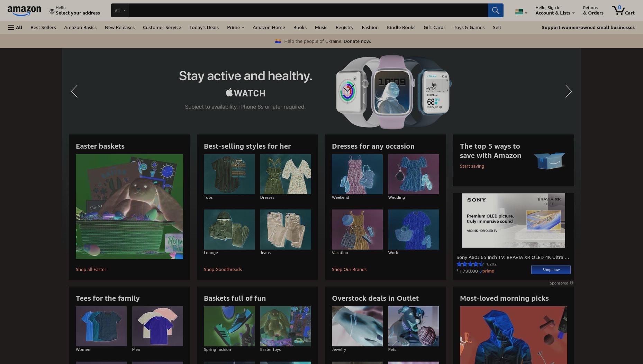Click the search magnifier button
The height and width of the screenshot is (364, 643).
(496, 10)
